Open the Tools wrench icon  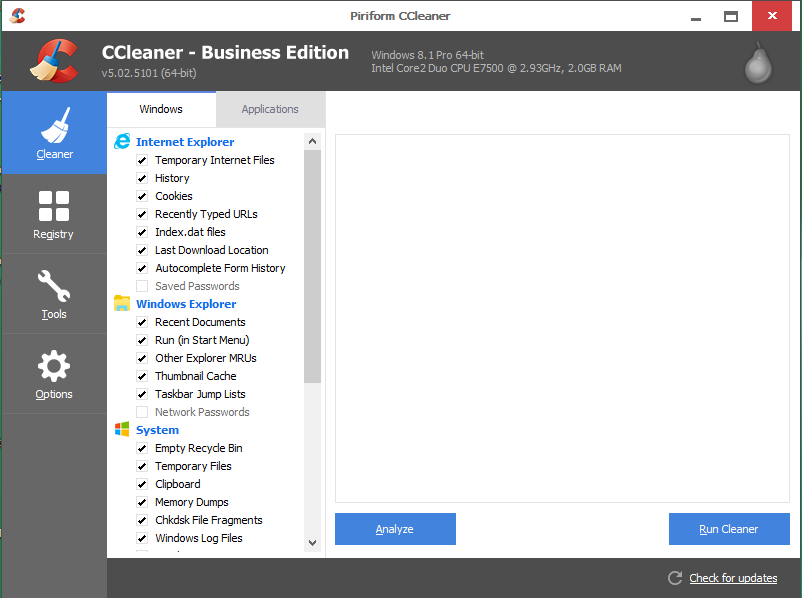click(54, 286)
